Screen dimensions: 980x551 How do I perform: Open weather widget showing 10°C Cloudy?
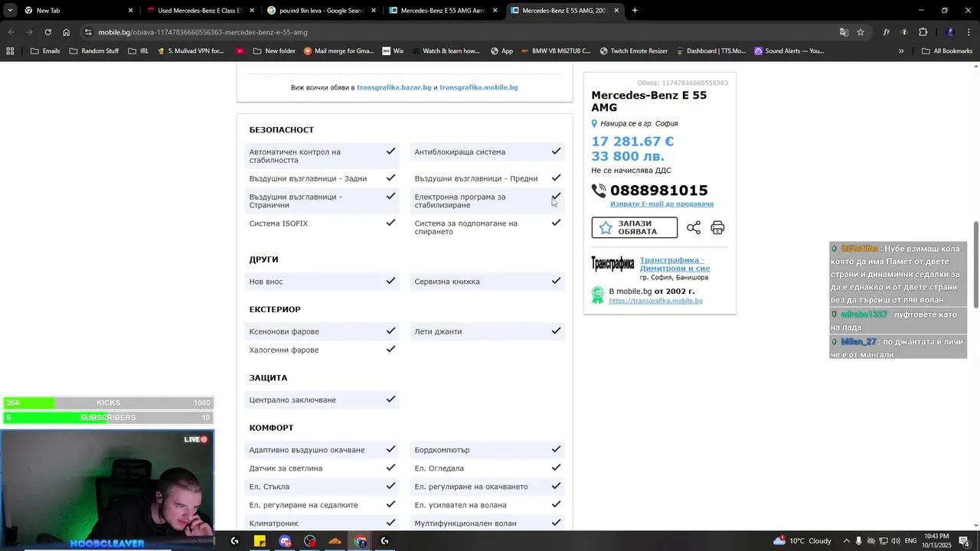(x=802, y=540)
